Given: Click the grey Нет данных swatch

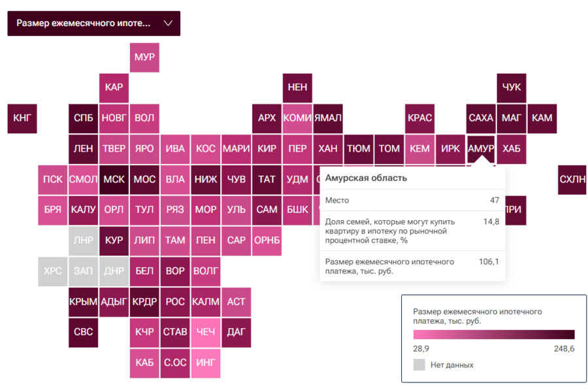Looking at the screenshot, I should click(419, 365).
